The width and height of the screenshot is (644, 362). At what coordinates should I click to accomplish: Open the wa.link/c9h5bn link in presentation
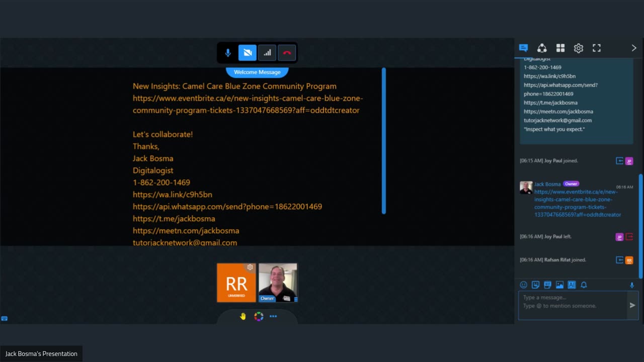pos(173,195)
